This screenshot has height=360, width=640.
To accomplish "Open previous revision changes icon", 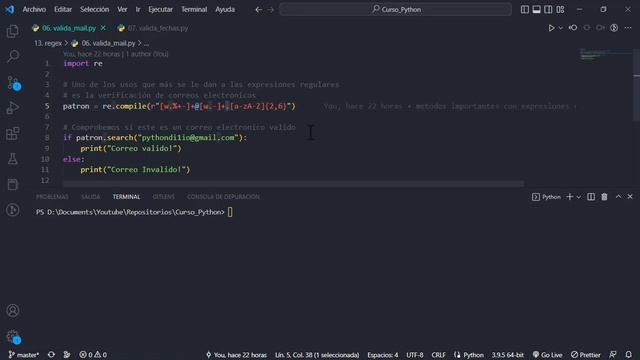I will [x=573, y=28].
